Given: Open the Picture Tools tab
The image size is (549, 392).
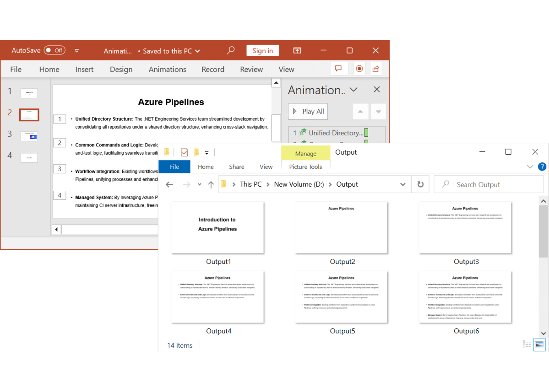Looking at the screenshot, I should point(306,167).
